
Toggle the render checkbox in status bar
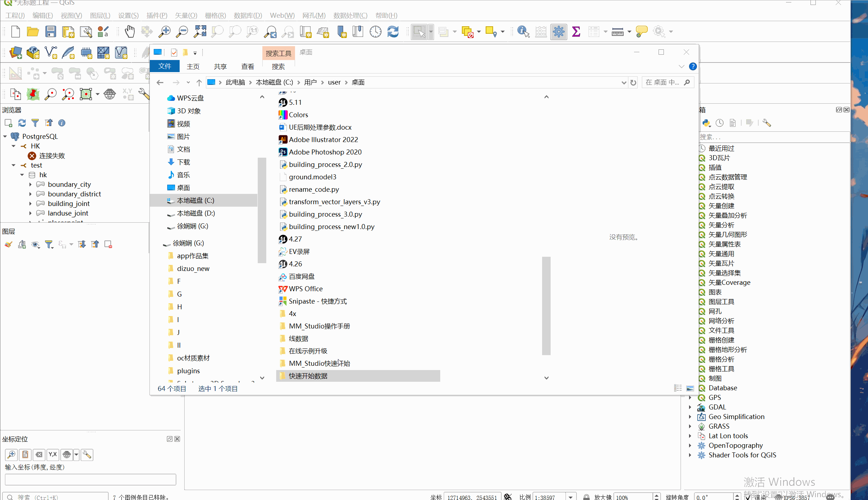[748, 497]
